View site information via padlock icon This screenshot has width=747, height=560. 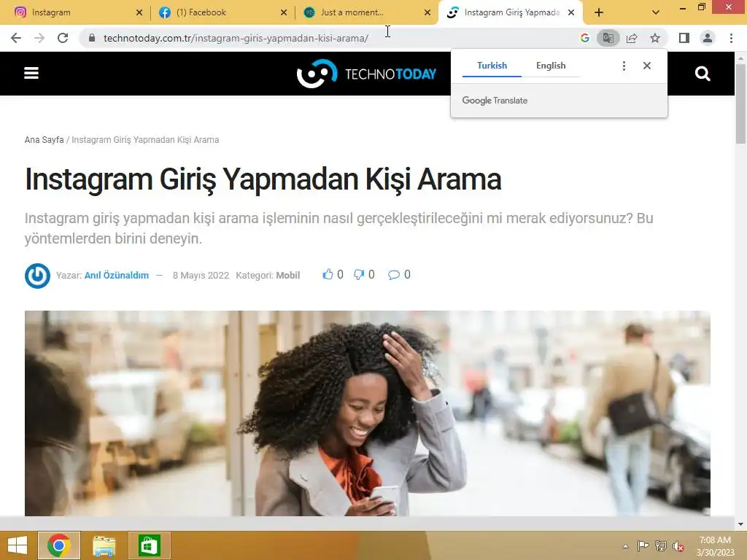coord(92,38)
